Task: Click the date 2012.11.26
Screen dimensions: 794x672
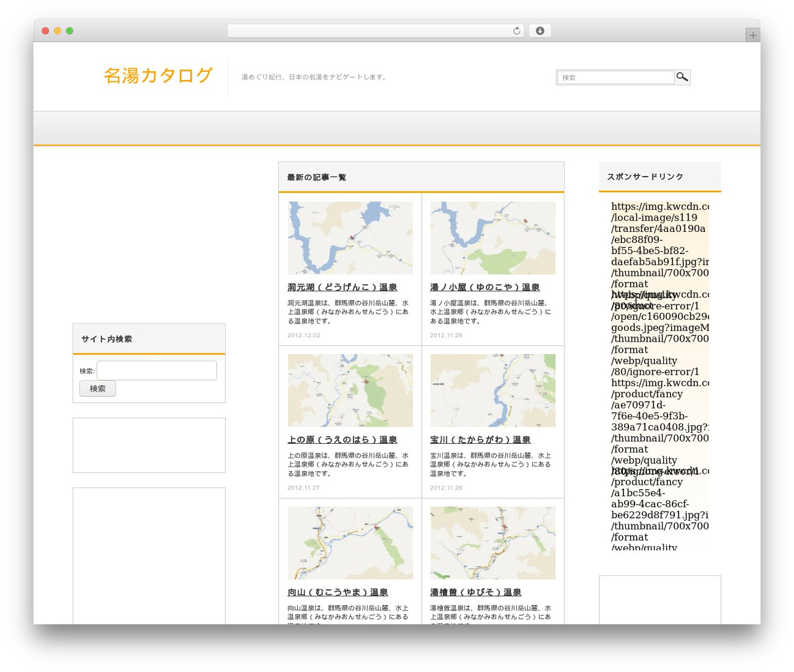Action: (x=447, y=488)
